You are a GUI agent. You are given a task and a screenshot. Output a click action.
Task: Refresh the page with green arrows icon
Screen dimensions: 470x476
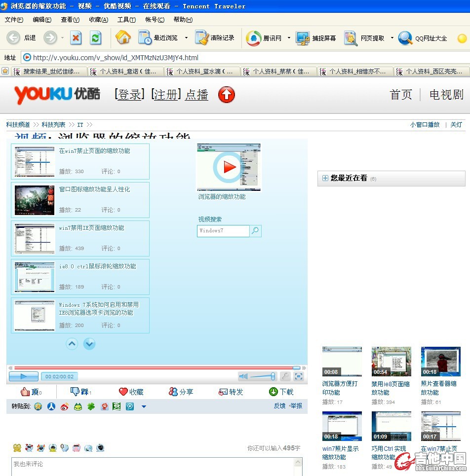[95, 38]
